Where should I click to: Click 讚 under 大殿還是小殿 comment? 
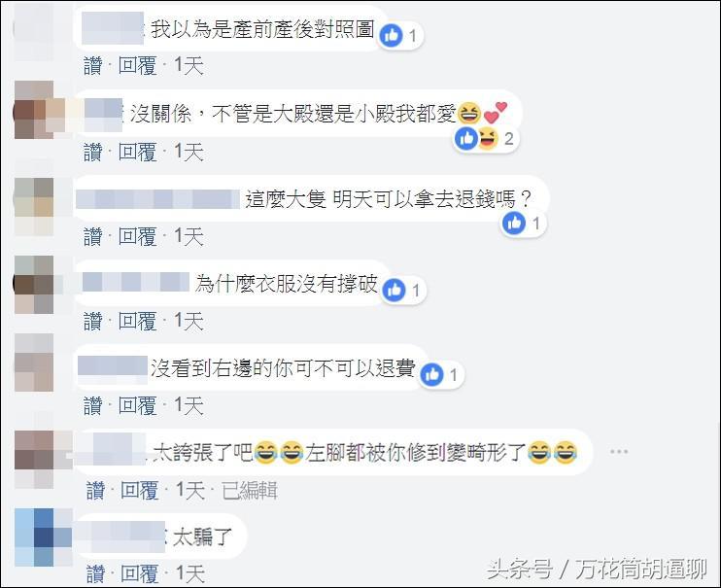[x=93, y=152]
